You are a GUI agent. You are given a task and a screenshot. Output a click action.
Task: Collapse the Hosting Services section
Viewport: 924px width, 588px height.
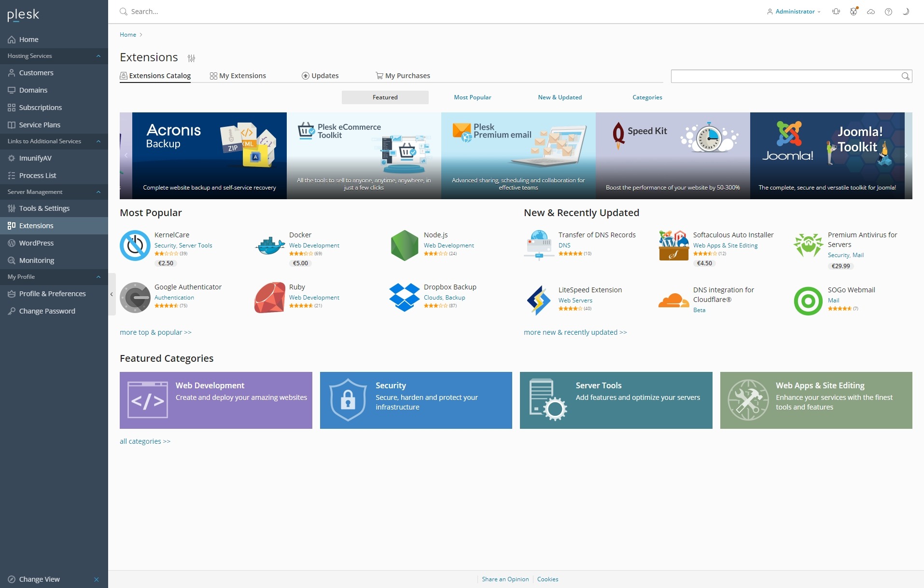[x=98, y=56]
